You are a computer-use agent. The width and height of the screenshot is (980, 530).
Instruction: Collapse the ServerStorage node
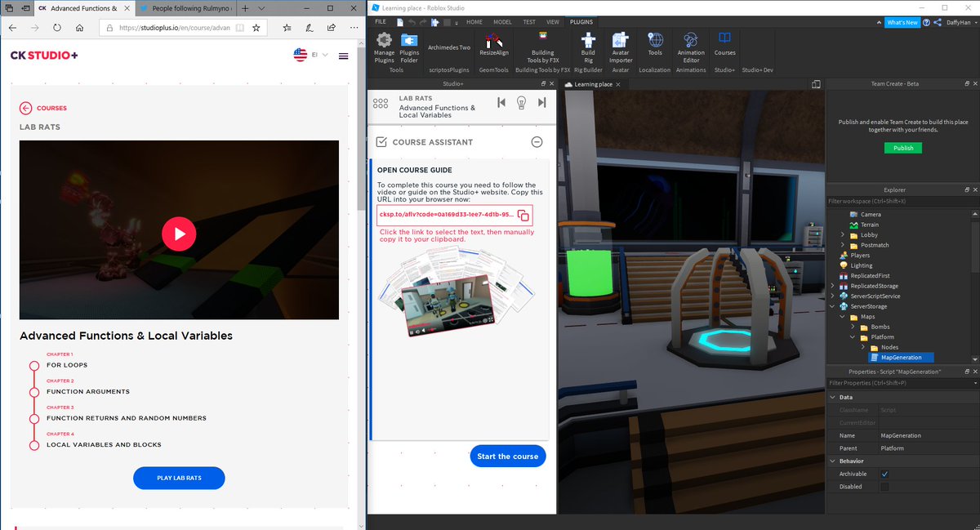click(832, 306)
